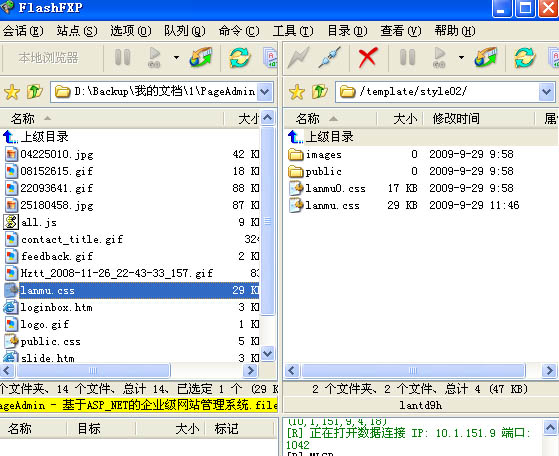Expand the remote path /template/style02/ dropdown
The width and height of the screenshot is (559, 456).
click(547, 92)
